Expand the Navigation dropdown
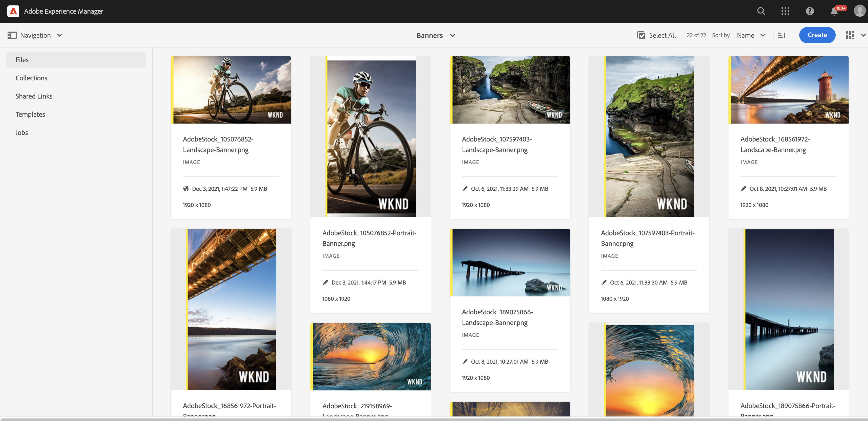Viewport: 868px width, 421px height. pos(60,35)
